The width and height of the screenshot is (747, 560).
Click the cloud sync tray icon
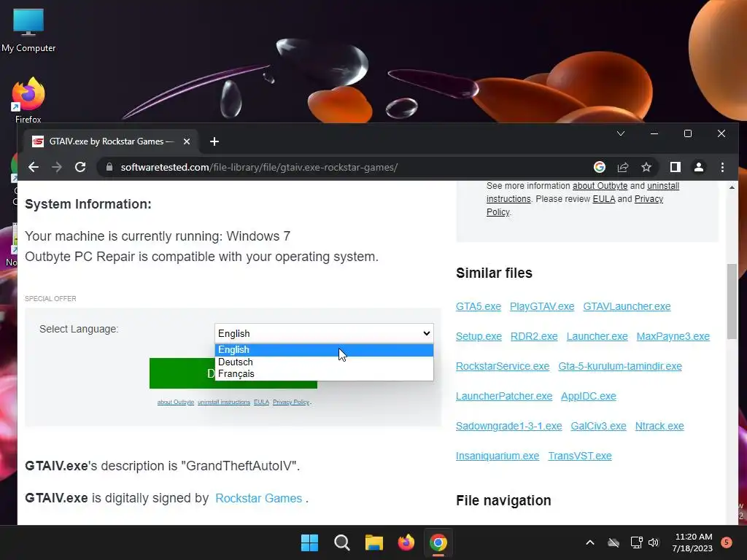click(614, 542)
